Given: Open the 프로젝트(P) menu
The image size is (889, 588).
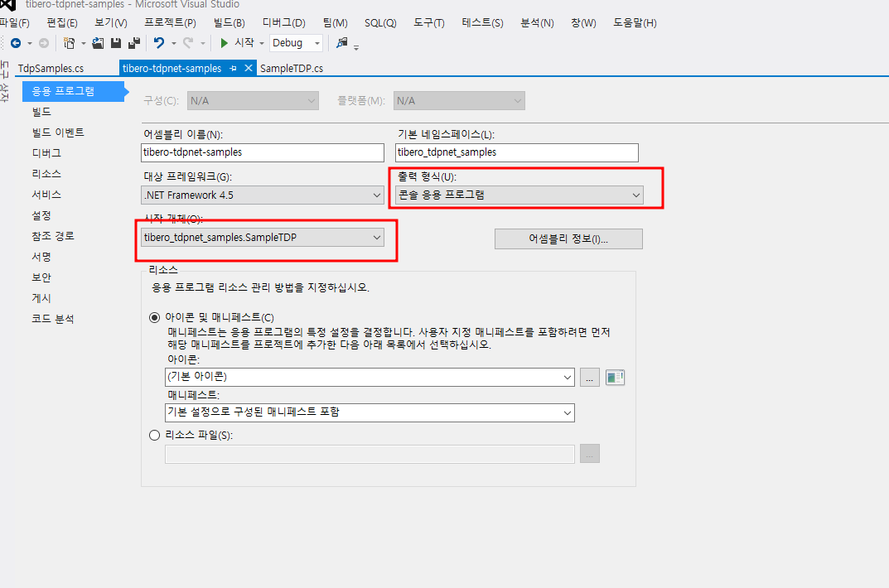Looking at the screenshot, I should pos(170,22).
